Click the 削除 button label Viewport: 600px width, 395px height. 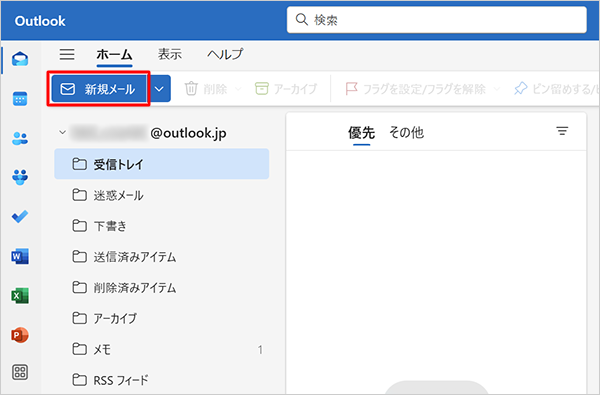[215, 89]
